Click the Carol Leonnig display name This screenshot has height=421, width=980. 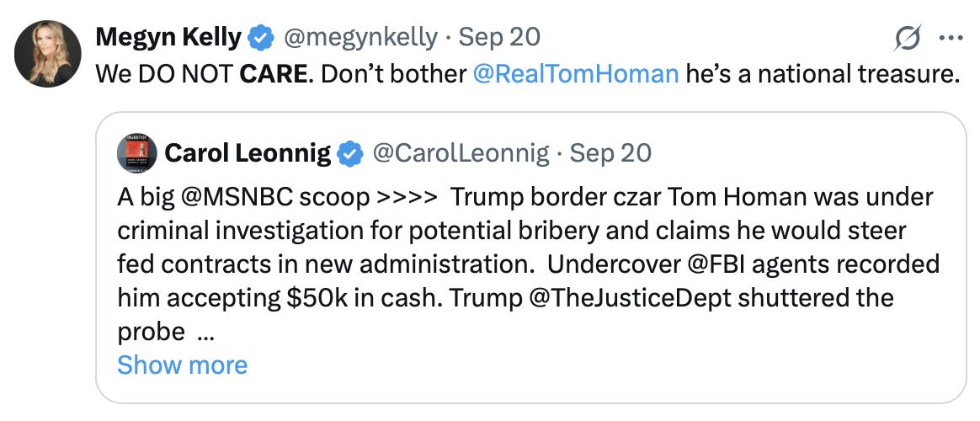point(248,153)
